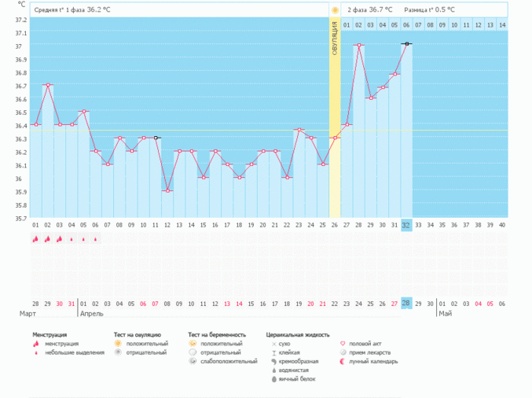Image resolution: width=532 pixels, height=398 pixels.
Task: Click phase-two day 06 header cell
Action: tap(406, 25)
